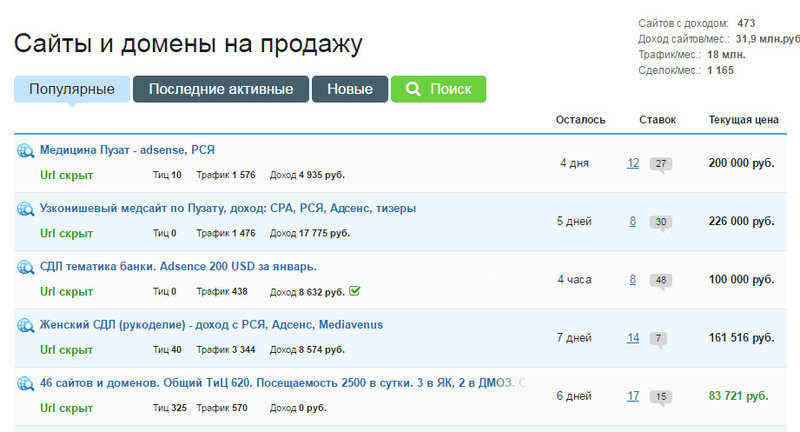Viewport: 800px width, 432px height.
Task: Switch to Популярные tab
Action: point(71,89)
